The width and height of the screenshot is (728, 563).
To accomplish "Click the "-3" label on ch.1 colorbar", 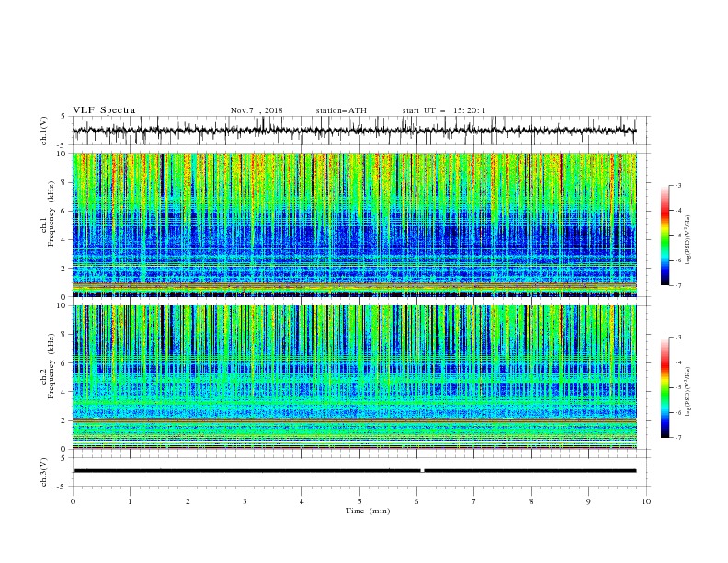I will tap(677, 185).
